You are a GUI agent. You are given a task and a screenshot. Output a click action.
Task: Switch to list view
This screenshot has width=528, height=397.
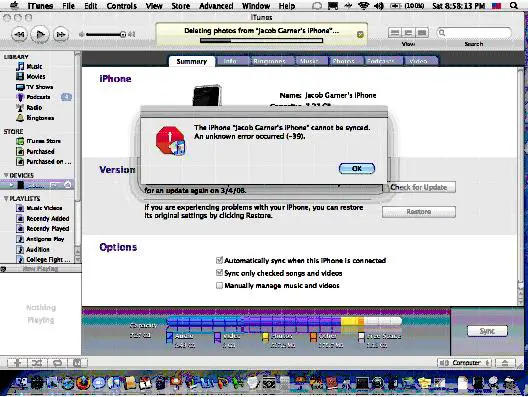click(x=395, y=33)
